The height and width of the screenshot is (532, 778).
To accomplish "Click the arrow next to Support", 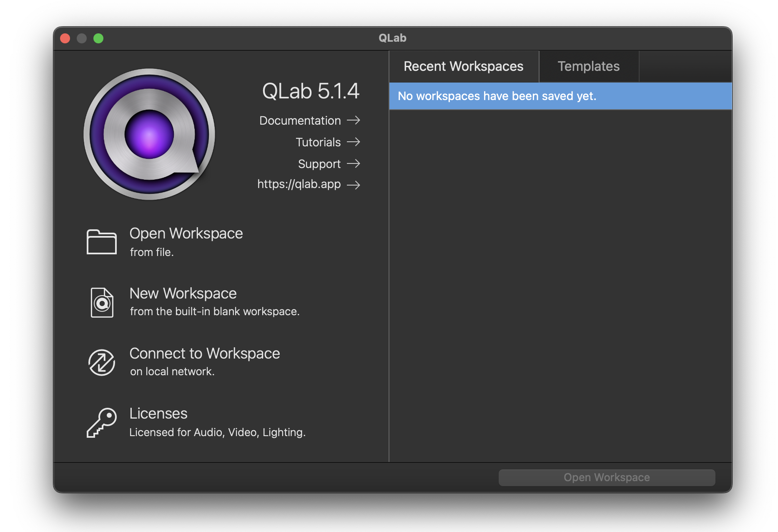I will [x=354, y=164].
